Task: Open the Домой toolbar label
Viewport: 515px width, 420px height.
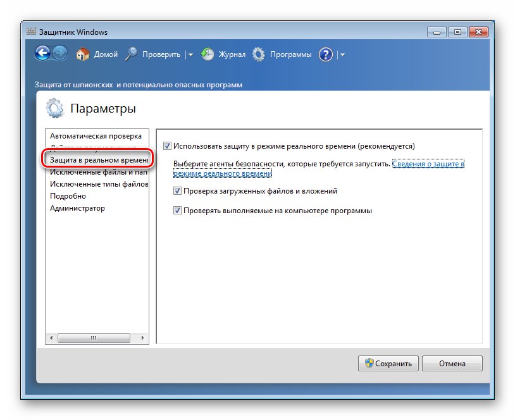Action: click(x=106, y=54)
